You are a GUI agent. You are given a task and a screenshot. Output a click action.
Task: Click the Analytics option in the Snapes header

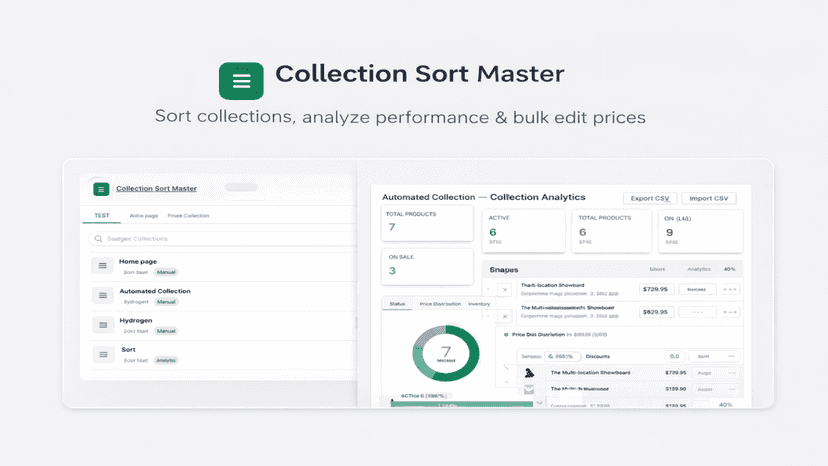coord(699,269)
